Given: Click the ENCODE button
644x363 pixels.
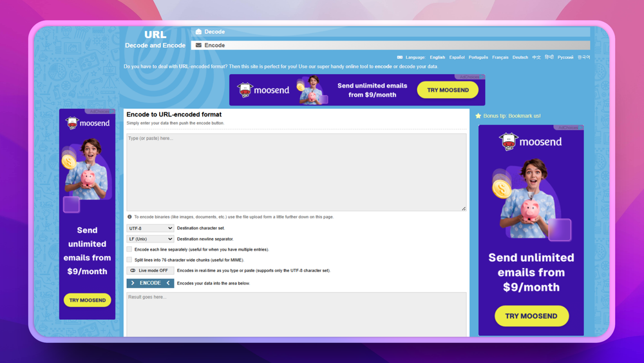Looking at the screenshot, I should coord(150,283).
